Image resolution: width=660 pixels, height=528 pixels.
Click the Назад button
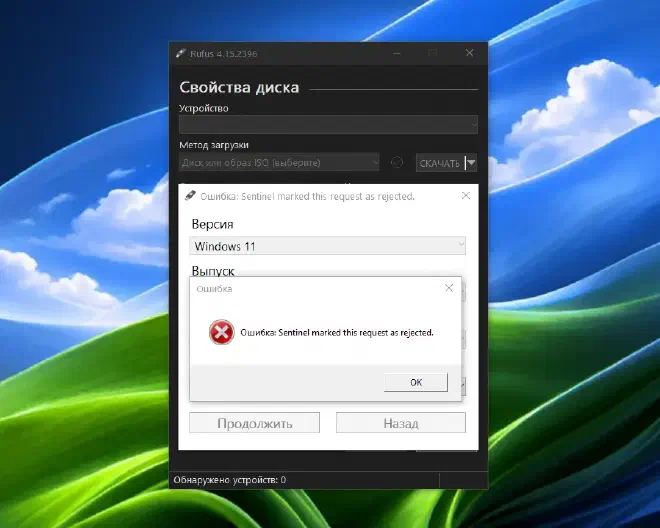tap(401, 423)
